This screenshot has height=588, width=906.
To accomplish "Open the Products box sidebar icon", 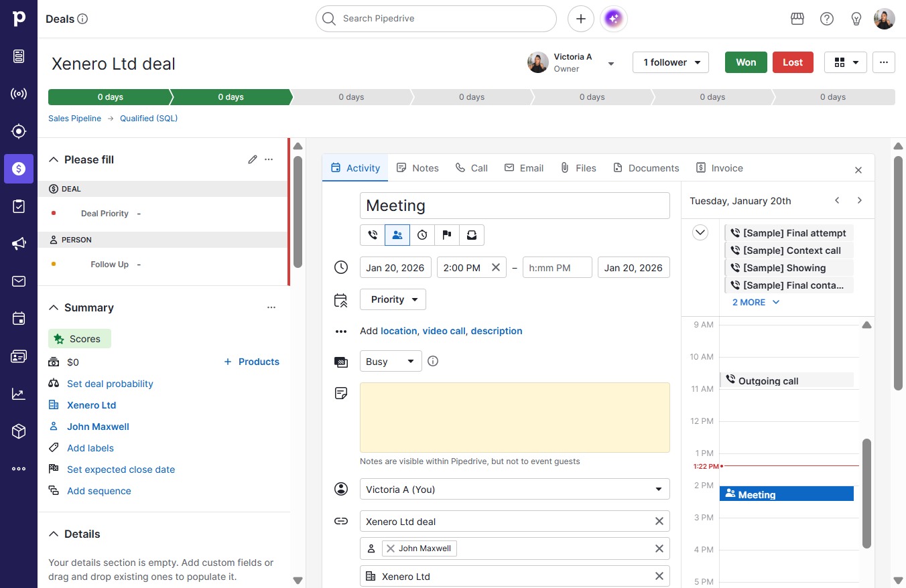I will (19, 431).
